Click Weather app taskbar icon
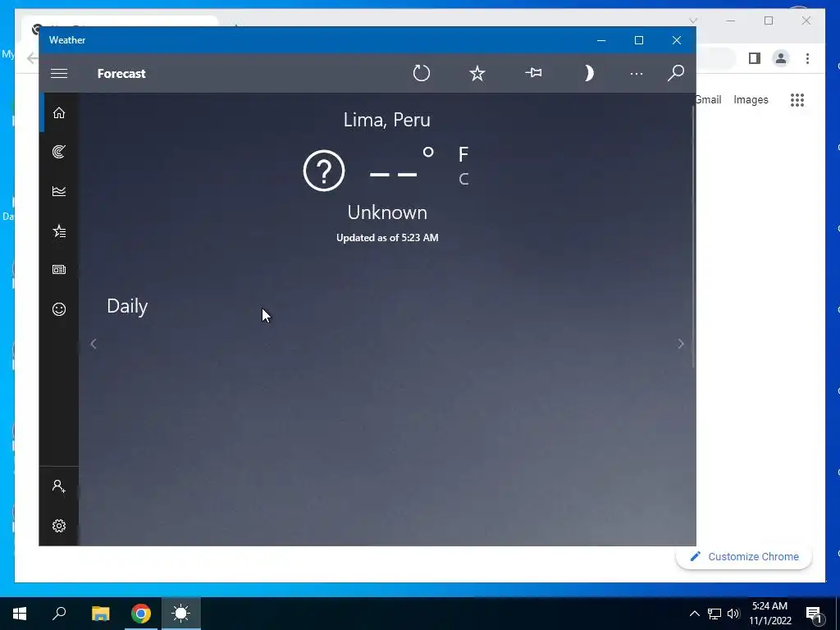840x630 pixels. point(181,614)
